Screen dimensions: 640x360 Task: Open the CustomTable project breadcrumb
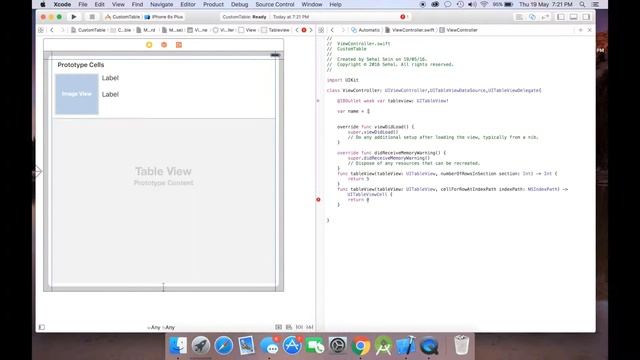(88, 30)
